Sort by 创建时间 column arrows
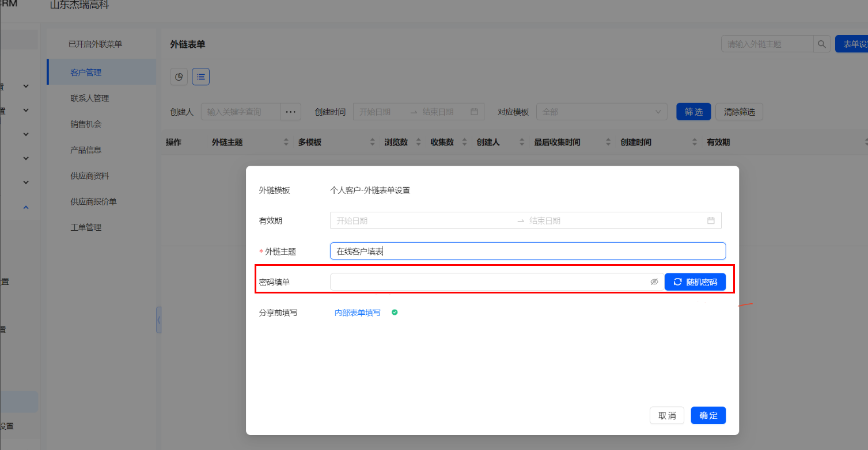 pos(695,142)
